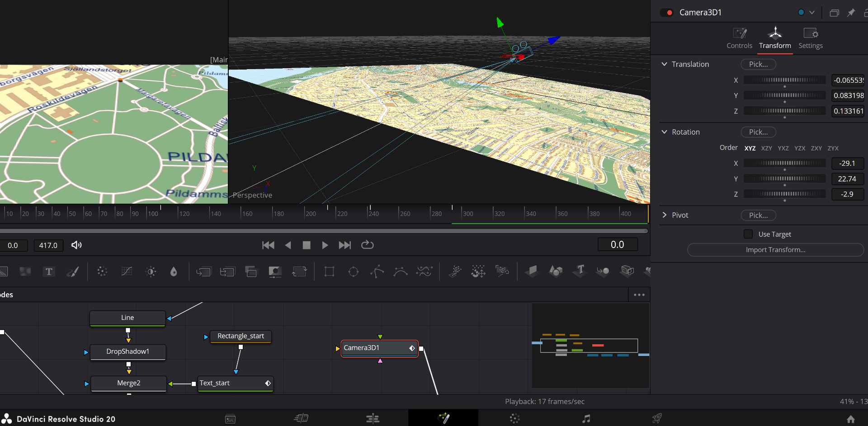Image resolution: width=868 pixels, height=426 pixels.
Task: Add a pRender particle node
Action: coord(502,271)
